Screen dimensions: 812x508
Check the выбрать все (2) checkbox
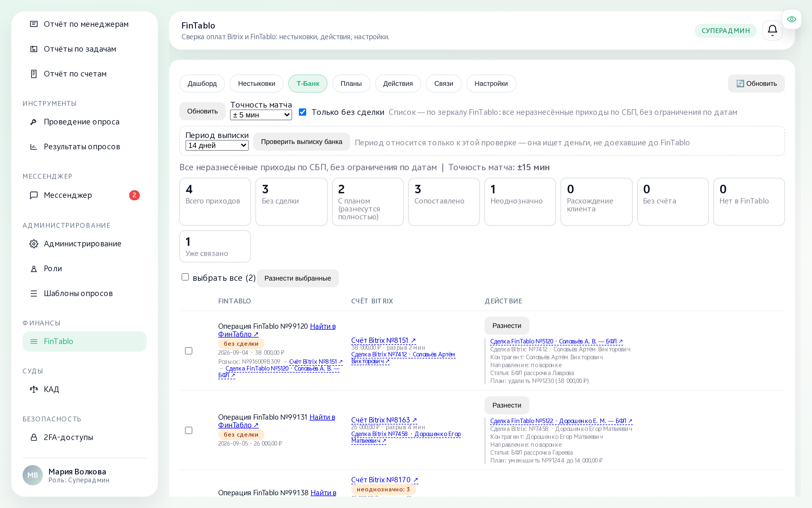coord(185,277)
